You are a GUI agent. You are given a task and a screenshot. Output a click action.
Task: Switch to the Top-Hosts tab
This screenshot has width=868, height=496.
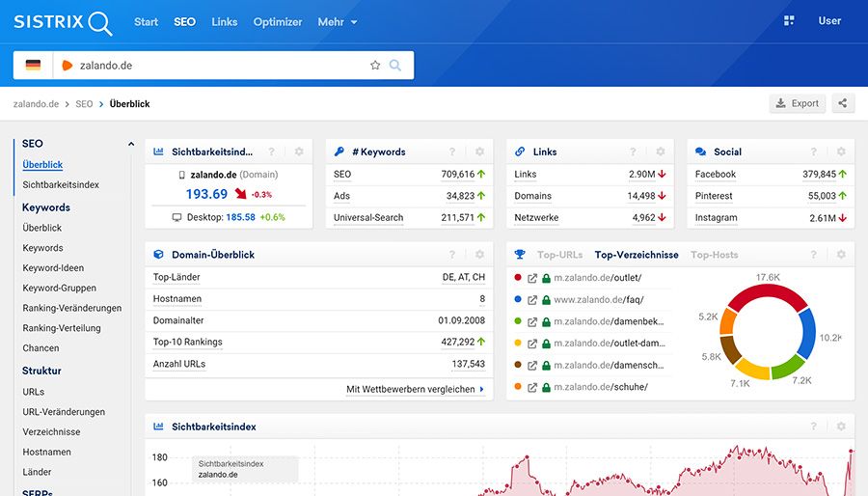pyautogui.click(x=714, y=255)
